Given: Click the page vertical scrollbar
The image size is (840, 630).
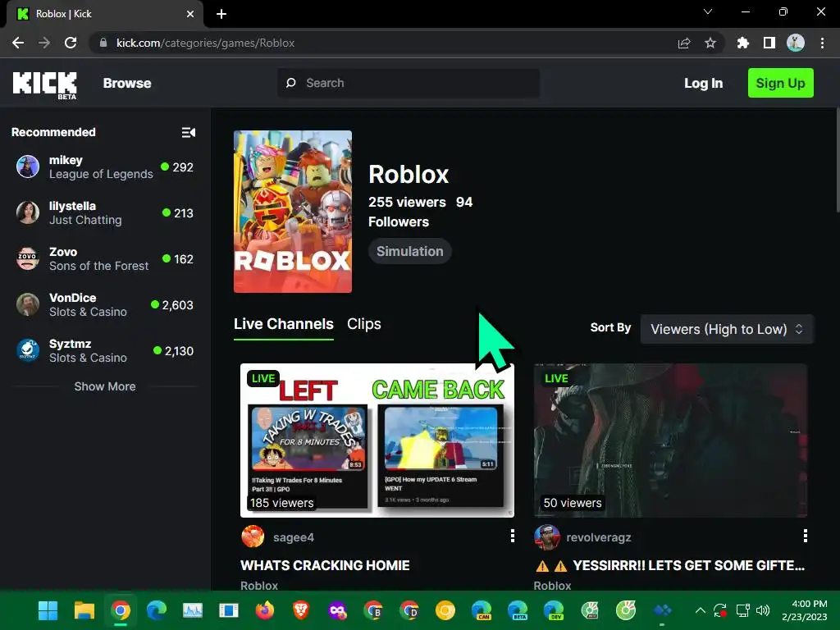Looking at the screenshot, I should [837, 161].
